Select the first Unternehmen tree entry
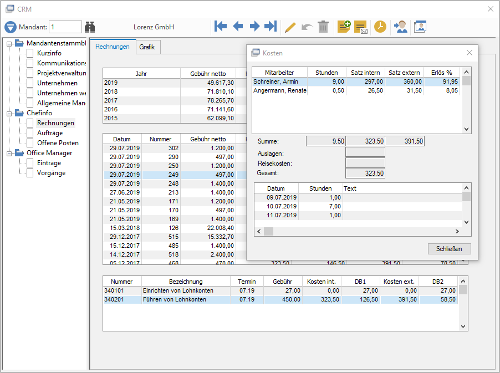The image size is (500, 373). pos(57,83)
